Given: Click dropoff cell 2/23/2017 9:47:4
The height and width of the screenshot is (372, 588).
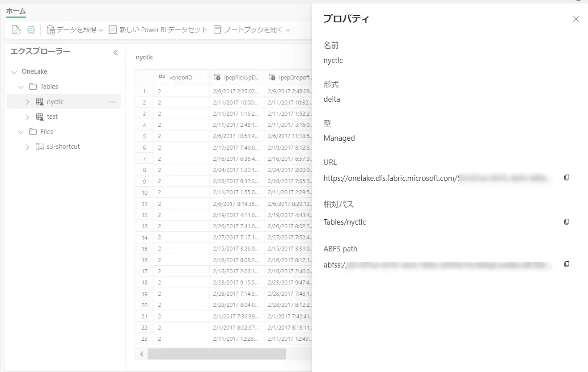Looking at the screenshot, I should pos(288,282).
